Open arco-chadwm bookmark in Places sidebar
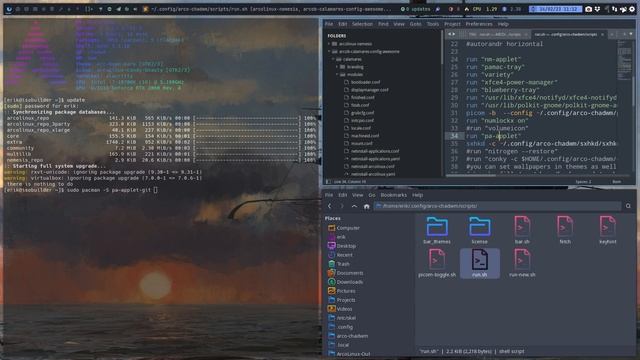 coord(348,336)
